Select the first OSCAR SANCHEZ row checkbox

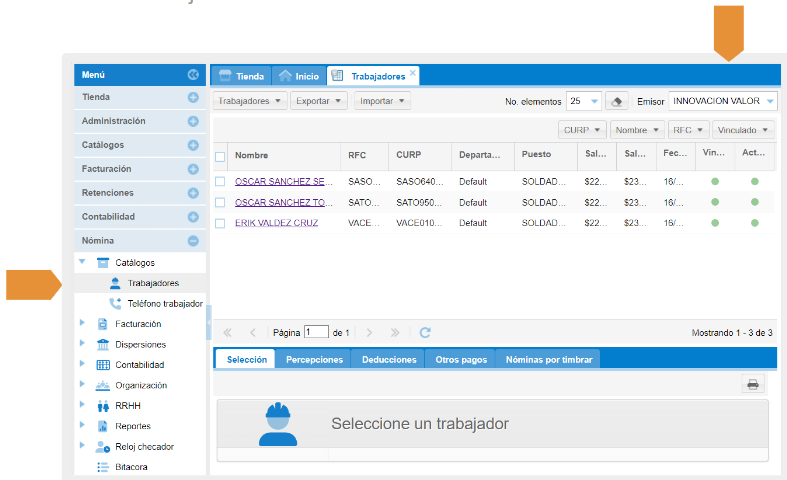pyautogui.click(x=220, y=182)
